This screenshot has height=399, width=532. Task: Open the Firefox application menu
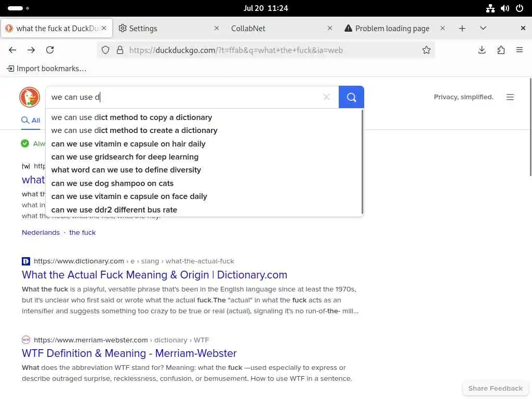(x=520, y=50)
